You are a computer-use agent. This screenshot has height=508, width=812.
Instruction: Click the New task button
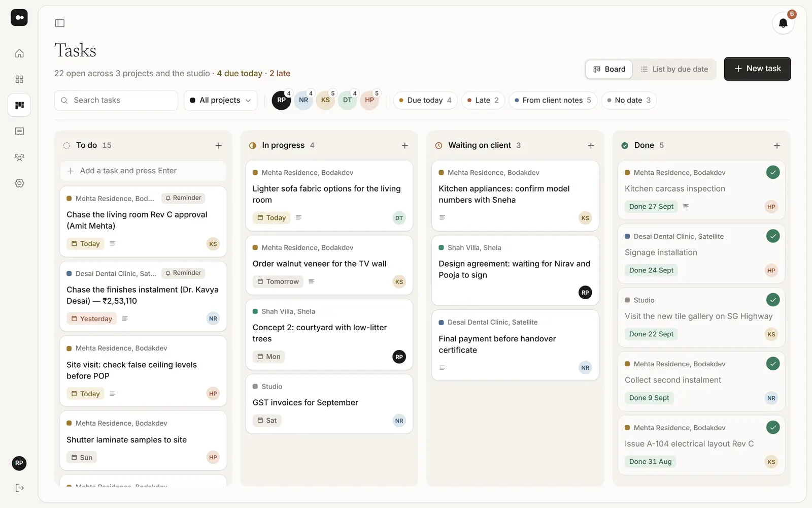(x=757, y=69)
